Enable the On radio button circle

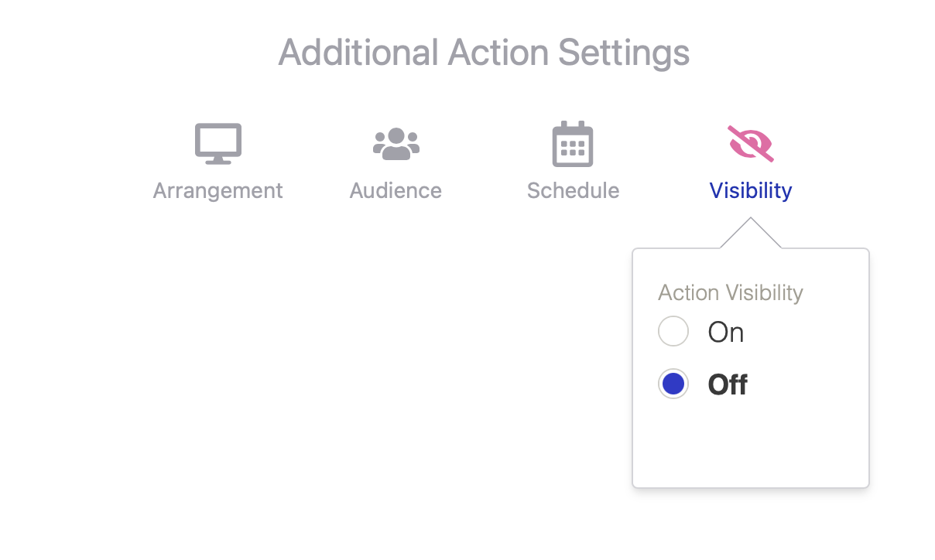(x=673, y=332)
